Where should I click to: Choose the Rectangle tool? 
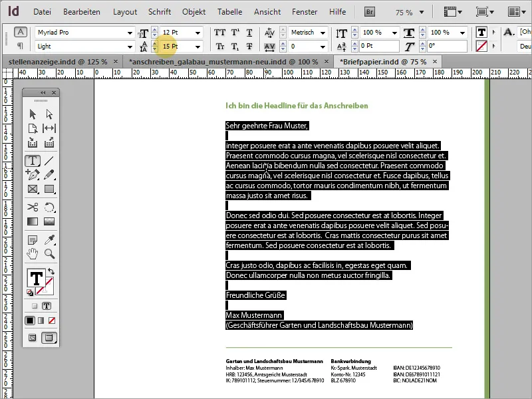click(x=49, y=189)
